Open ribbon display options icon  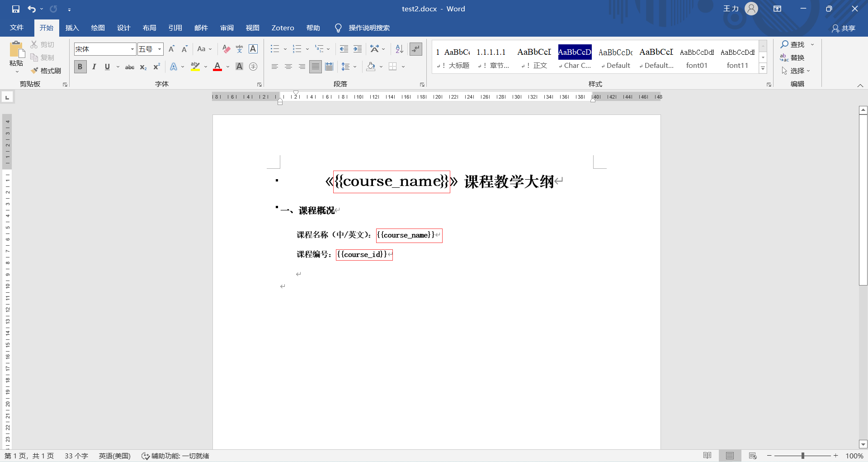click(777, 9)
